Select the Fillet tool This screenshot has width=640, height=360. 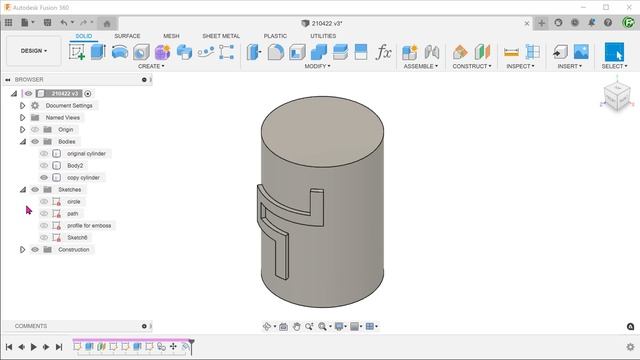click(276, 52)
